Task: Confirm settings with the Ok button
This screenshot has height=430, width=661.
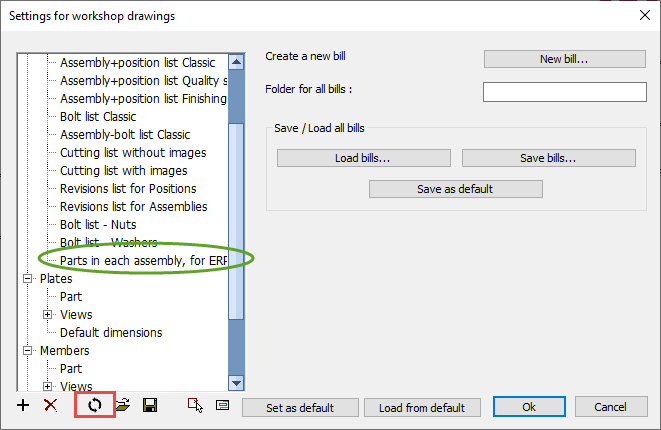Action: pos(529,408)
